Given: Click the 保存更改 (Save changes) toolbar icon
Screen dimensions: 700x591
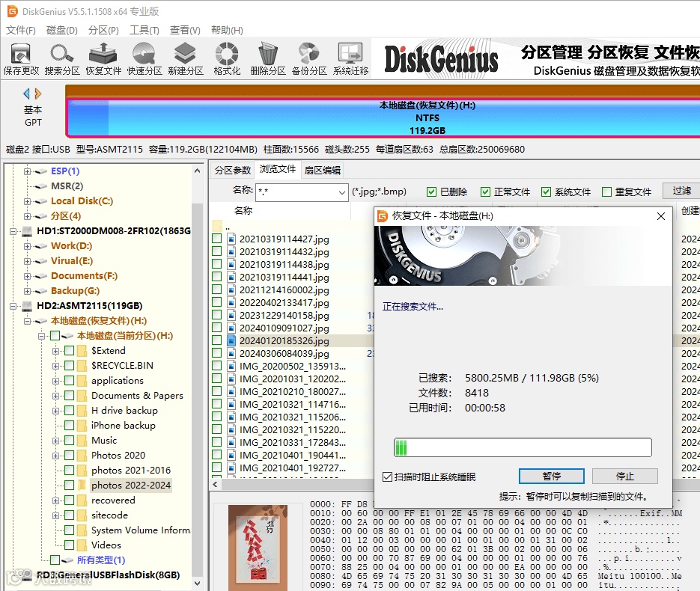Looking at the screenshot, I should click(x=21, y=59).
